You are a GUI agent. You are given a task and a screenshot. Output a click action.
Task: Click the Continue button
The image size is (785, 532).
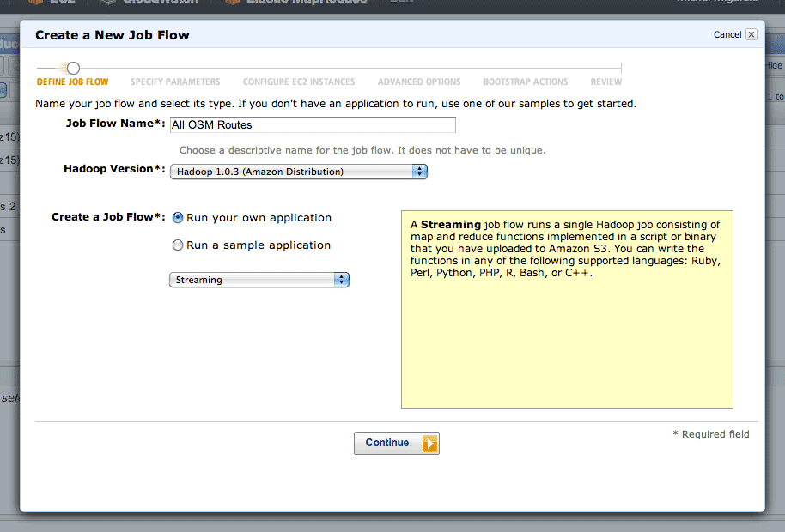pos(397,444)
